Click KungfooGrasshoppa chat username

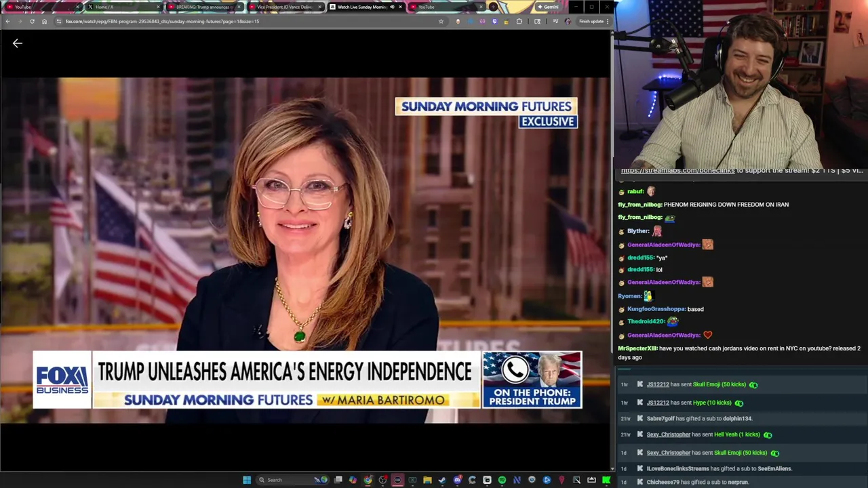click(x=656, y=309)
